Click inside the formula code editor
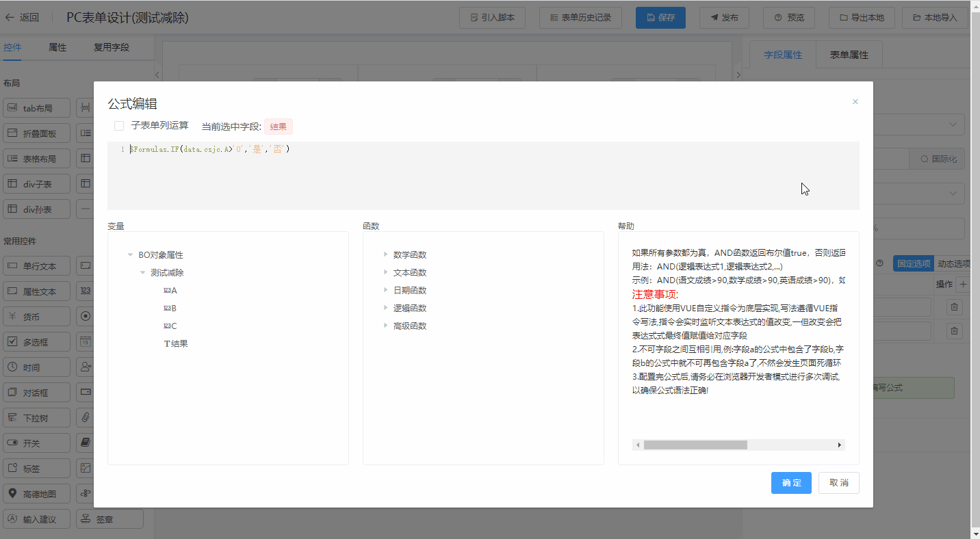 [x=479, y=178]
